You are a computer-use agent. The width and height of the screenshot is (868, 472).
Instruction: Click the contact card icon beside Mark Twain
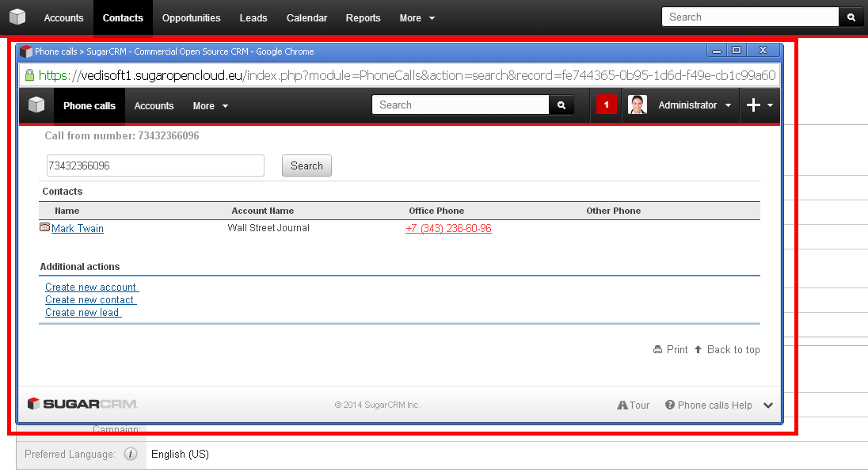[x=45, y=227]
